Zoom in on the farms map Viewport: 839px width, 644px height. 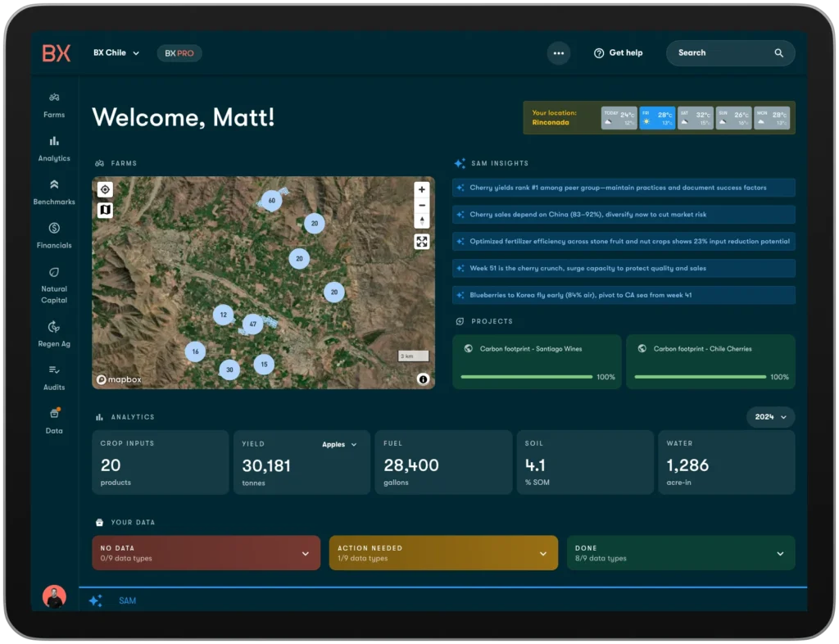421,189
